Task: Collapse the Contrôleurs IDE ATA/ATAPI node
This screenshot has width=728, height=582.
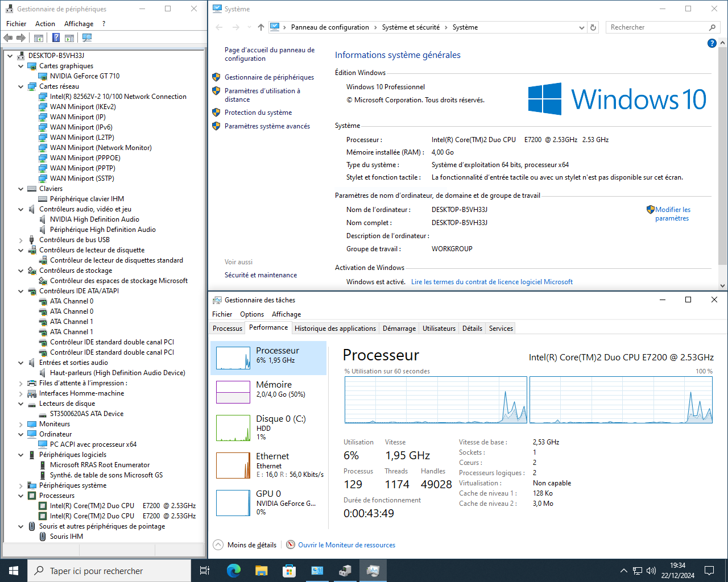Action: coord(21,291)
